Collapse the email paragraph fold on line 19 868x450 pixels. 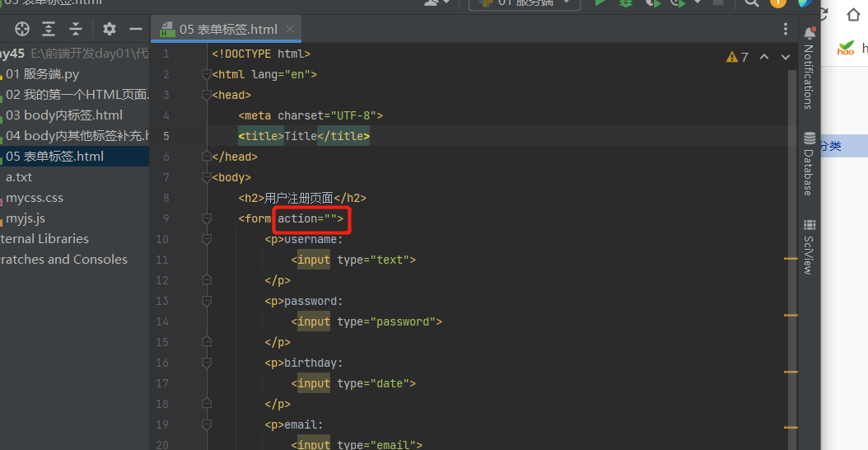point(207,424)
